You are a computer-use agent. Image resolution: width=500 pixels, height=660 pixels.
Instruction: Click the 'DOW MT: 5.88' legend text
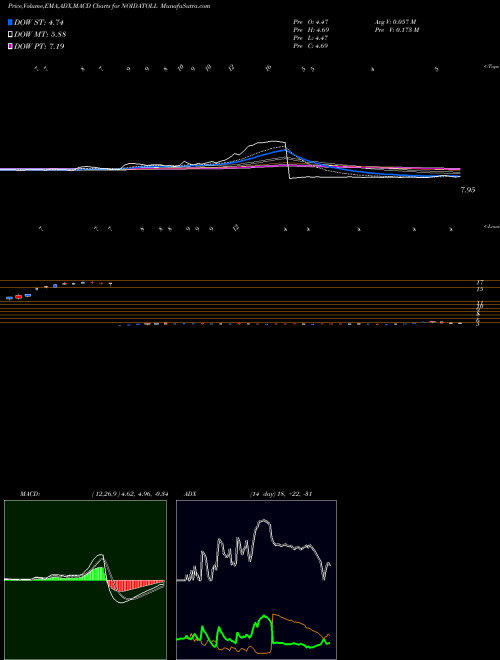click(40, 34)
